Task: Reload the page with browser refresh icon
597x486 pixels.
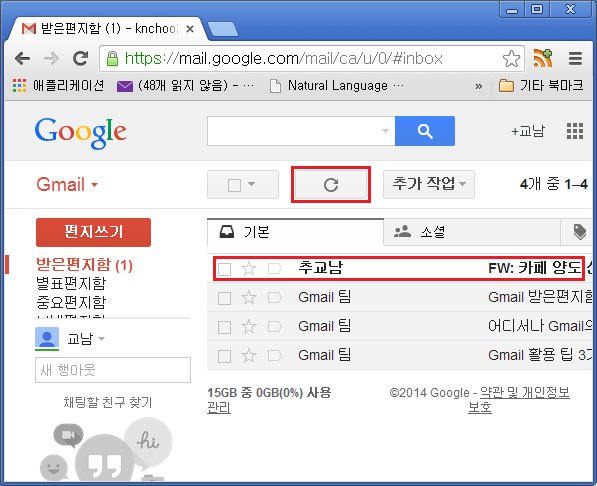Action: (80, 59)
